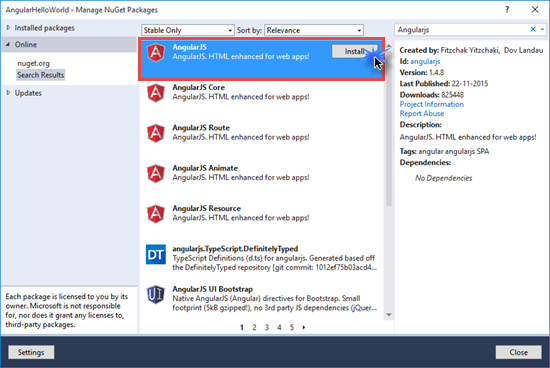Select Search Results in tree

(41, 75)
